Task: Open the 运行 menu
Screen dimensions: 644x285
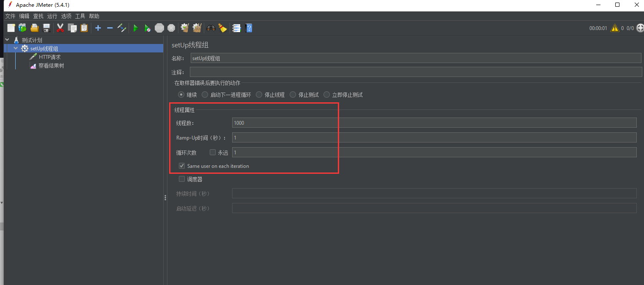Action: (x=52, y=16)
